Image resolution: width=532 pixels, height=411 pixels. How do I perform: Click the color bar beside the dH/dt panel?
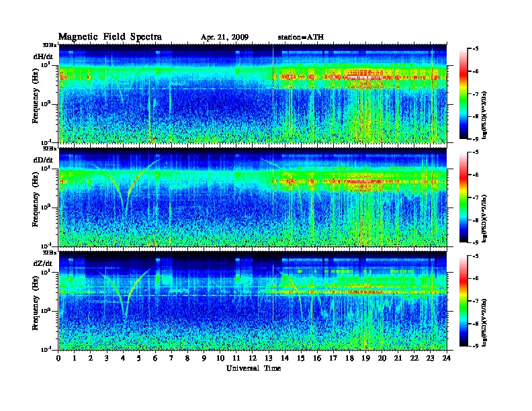463,94
